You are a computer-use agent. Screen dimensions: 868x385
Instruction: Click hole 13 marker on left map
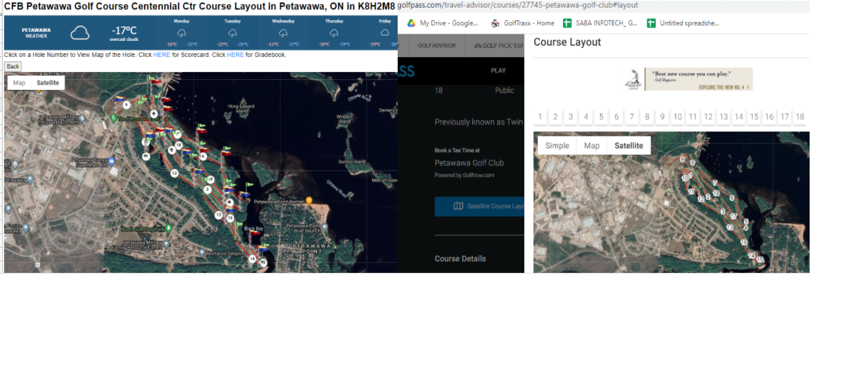pyautogui.click(x=219, y=215)
